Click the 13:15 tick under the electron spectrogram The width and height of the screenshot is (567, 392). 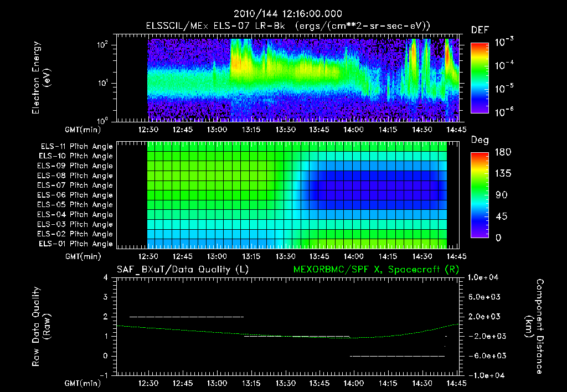pyautogui.click(x=251, y=130)
